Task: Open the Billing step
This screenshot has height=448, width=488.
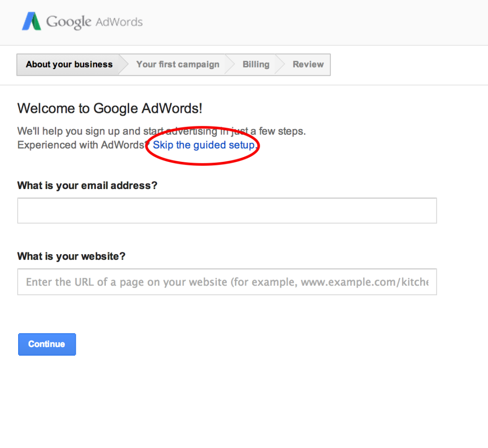Action: point(256,64)
